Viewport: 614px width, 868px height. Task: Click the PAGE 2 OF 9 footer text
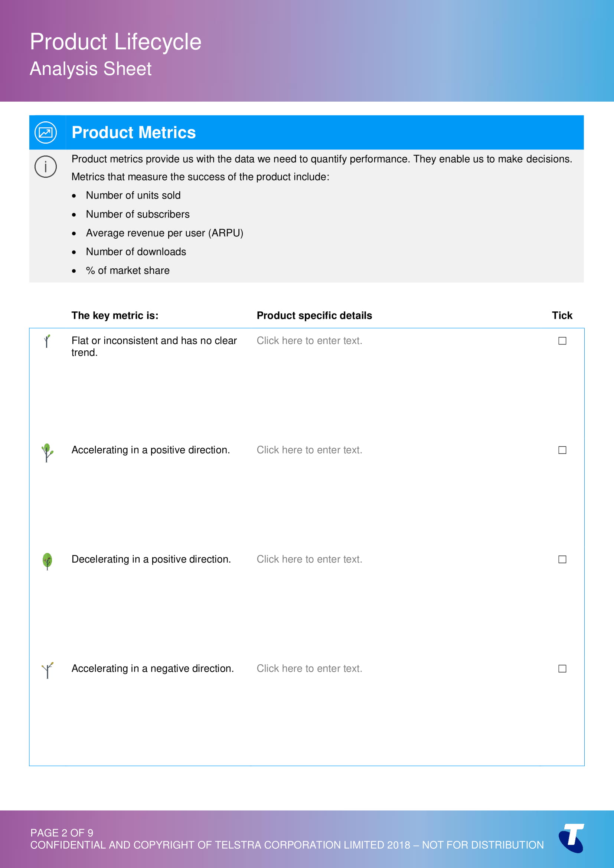(x=62, y=833)
